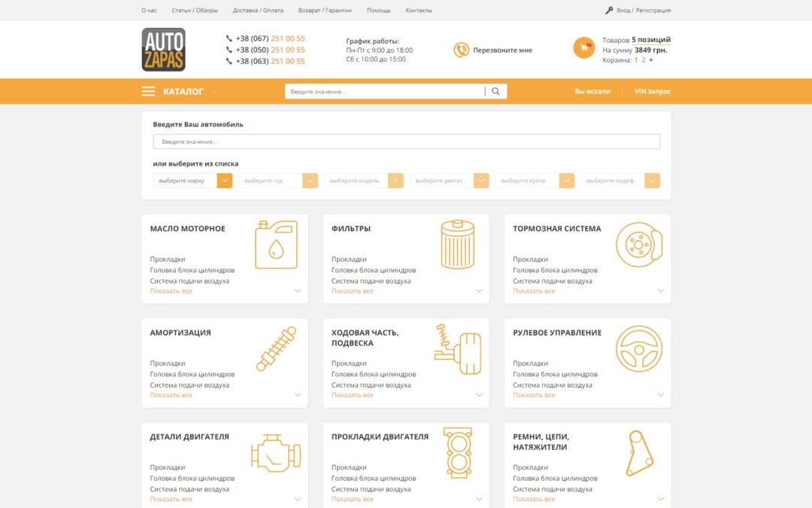Expand the Рулевое управление category chevron

(x=660, y=395)
